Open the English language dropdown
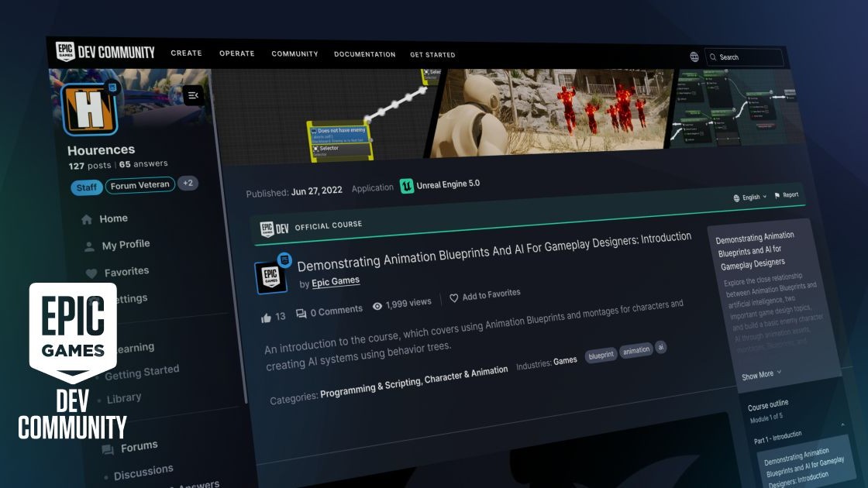 (x=751, y=198)
